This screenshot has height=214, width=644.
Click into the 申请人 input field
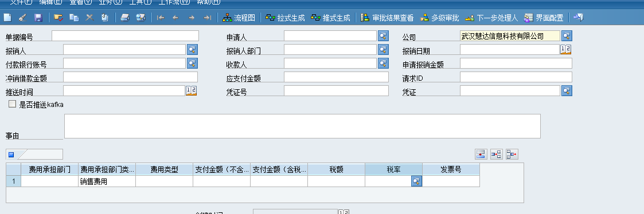(x=330, y=35)
